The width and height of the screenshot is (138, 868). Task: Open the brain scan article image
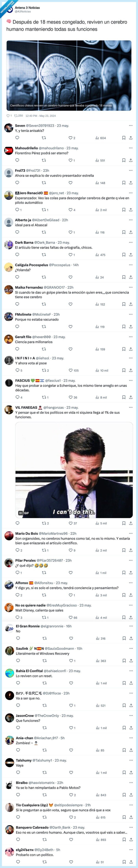[x=69, y=75]
